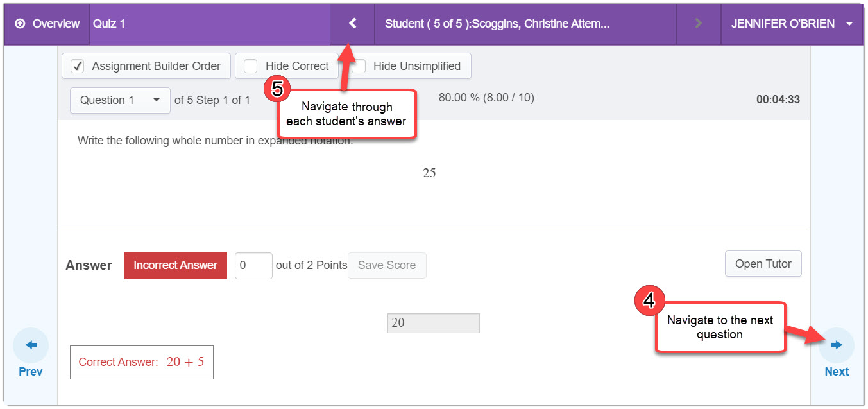868x409 pixels.
Task: Click the points score input field
Action: point(253,265)
